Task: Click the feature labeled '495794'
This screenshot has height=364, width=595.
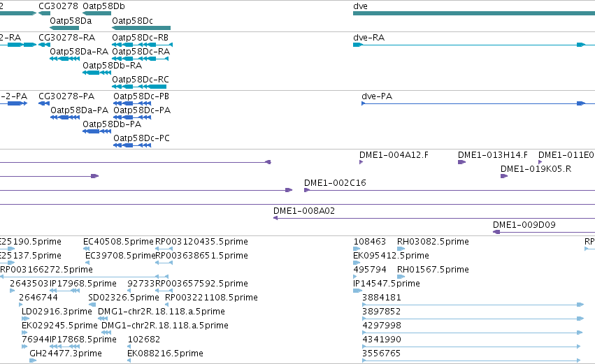Action: point(370,270)
